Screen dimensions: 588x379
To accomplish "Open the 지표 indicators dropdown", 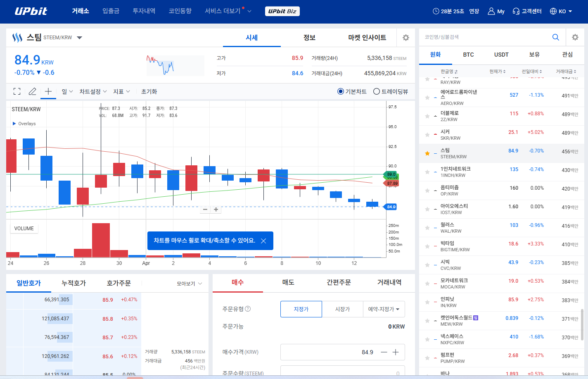I will (122, 91).
